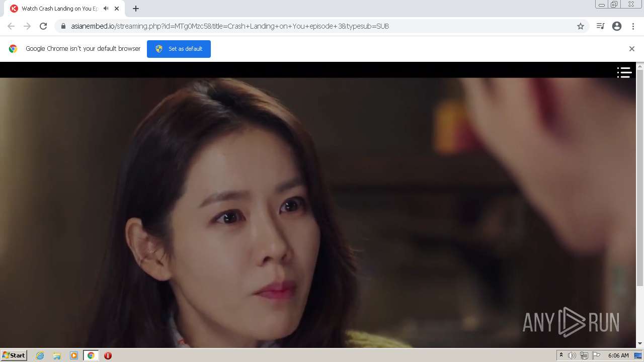This screenshot has height=362, width=644.
Task: Open a new browser tab
Action: 136,9
